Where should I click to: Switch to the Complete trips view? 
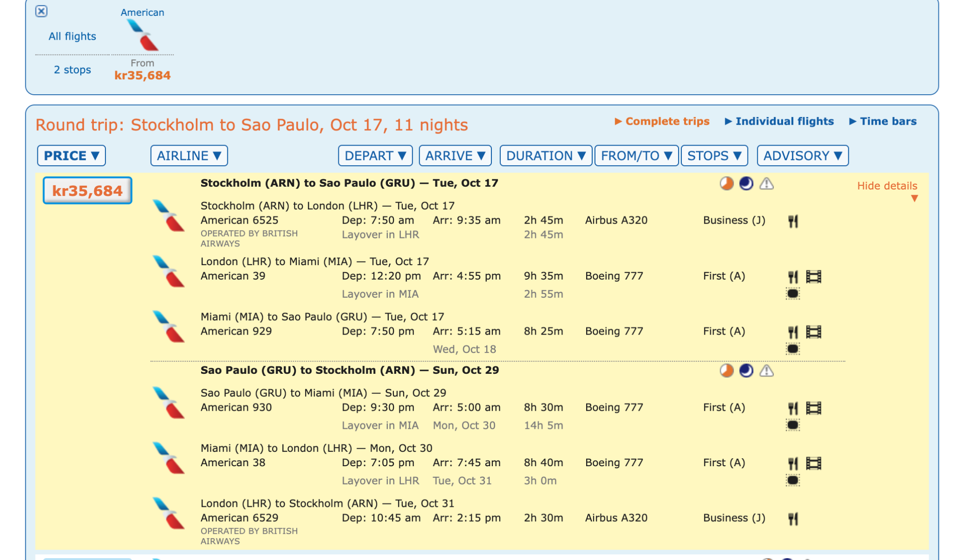coord(662,121)
